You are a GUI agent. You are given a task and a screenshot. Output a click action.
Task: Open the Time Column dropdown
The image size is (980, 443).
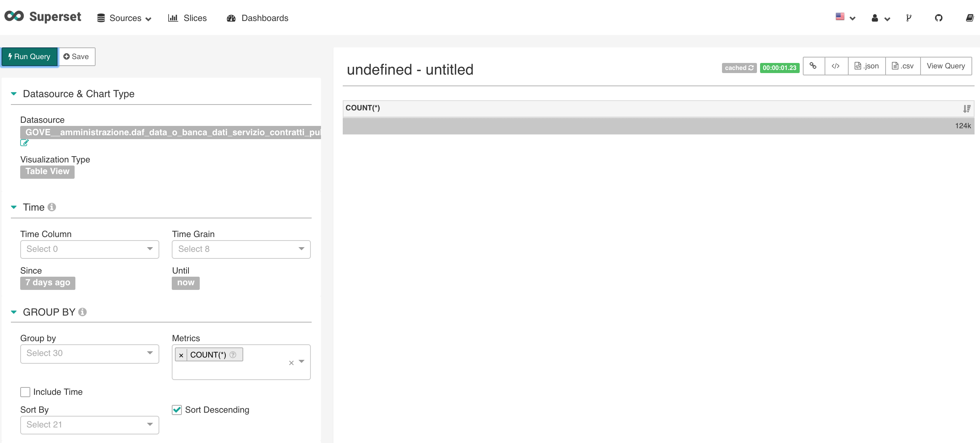(90, 249)
